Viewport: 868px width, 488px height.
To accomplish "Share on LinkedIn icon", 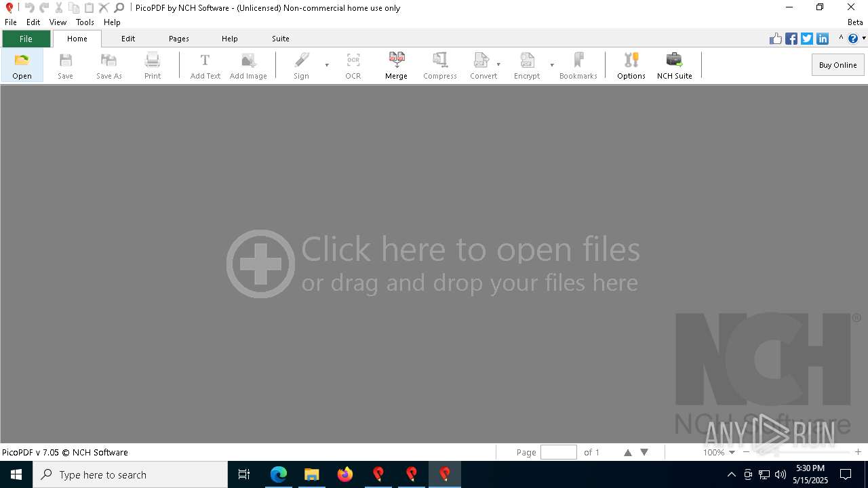I will 823,39.
